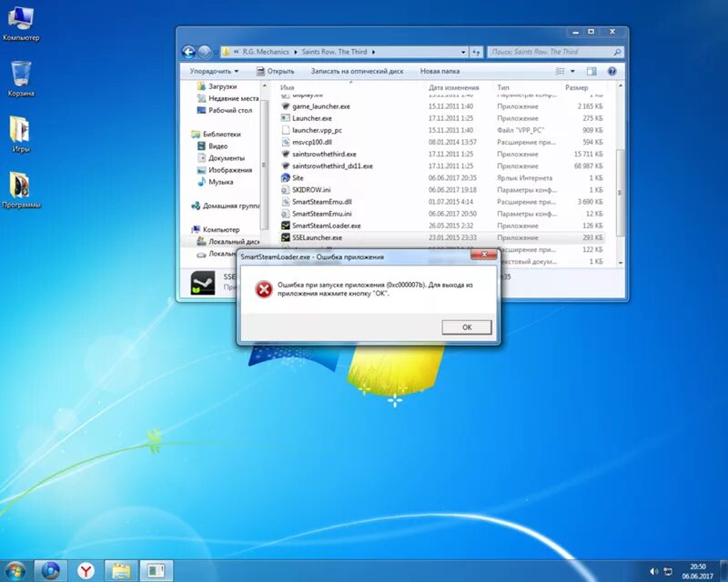Click navigation pane scrollbar
This screenshot has width=728, height=582.
tap(264, 165)
